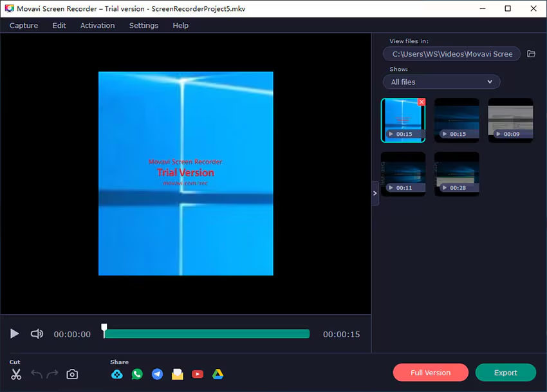The height and width of the screenshot is (392, 547).
Task: Open the Capture menu
Action: [23, 25]
